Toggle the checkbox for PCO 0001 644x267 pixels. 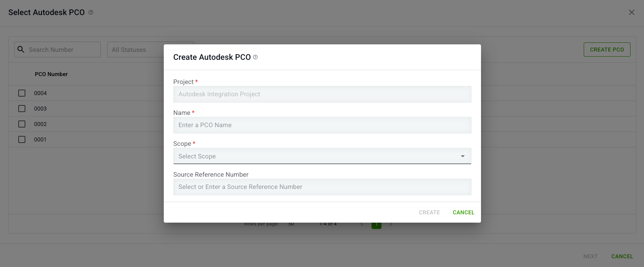(x=22, y=139)
